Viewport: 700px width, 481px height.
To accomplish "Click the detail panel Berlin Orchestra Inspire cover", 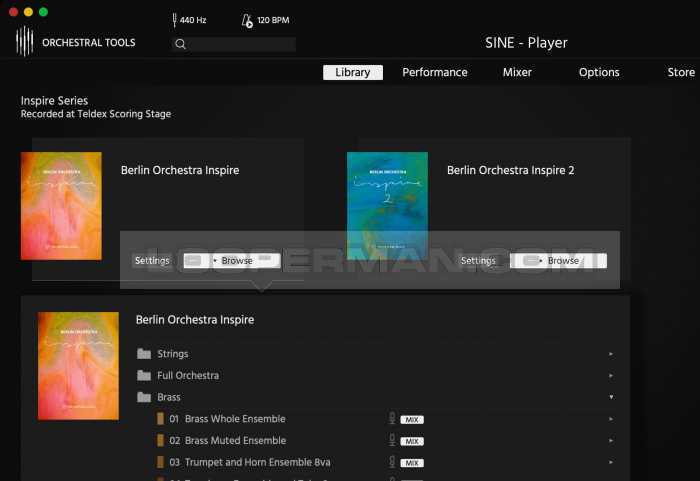I will pos(78,366).
